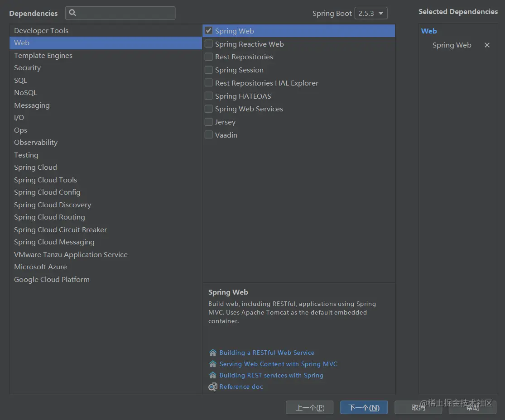Screen dimensions: 505x420
Task: Click the 上一个(P) previous button
Action: click(309, 407)
